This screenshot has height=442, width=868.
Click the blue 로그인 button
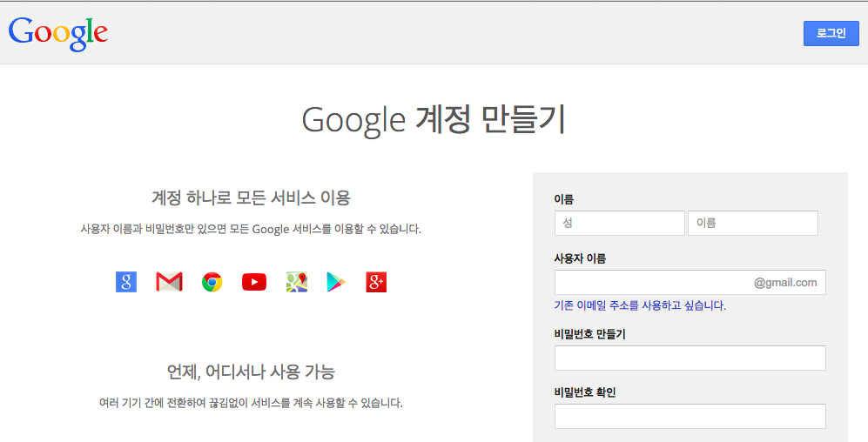pyautogui.click(x=831, y=33)
